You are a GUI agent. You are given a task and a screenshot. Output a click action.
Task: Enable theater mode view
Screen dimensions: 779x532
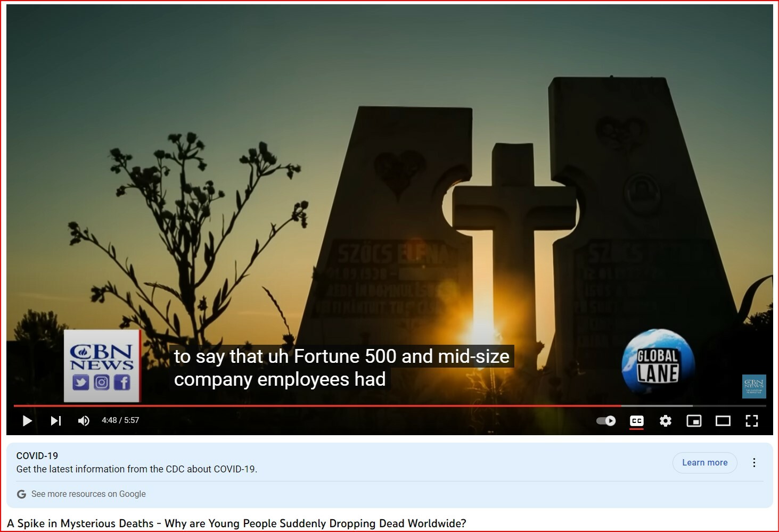click(723, 421)
